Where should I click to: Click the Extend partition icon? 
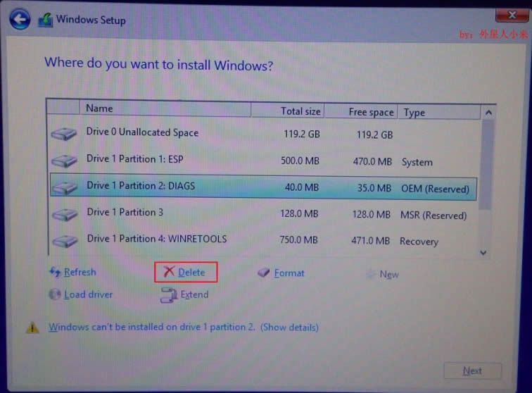pos(168,295)
